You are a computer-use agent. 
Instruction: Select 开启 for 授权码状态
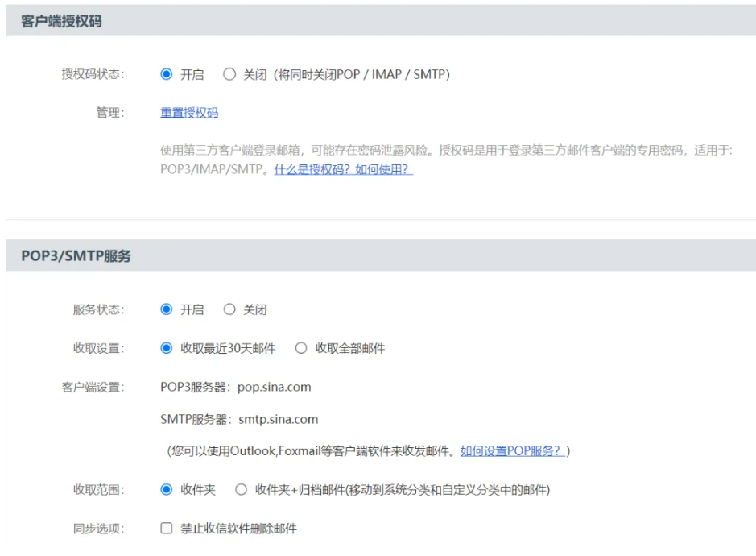pyautogui.click(x=167, y=74)
